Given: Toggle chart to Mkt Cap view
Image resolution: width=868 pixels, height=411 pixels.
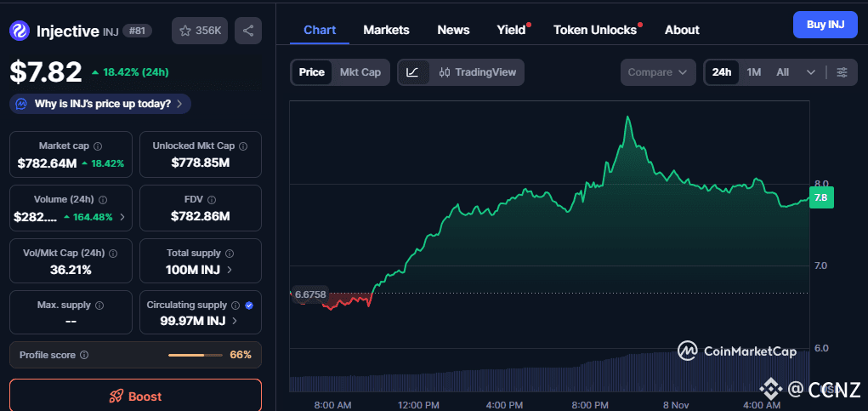Looking at the screenshot, I should point(360,72).
